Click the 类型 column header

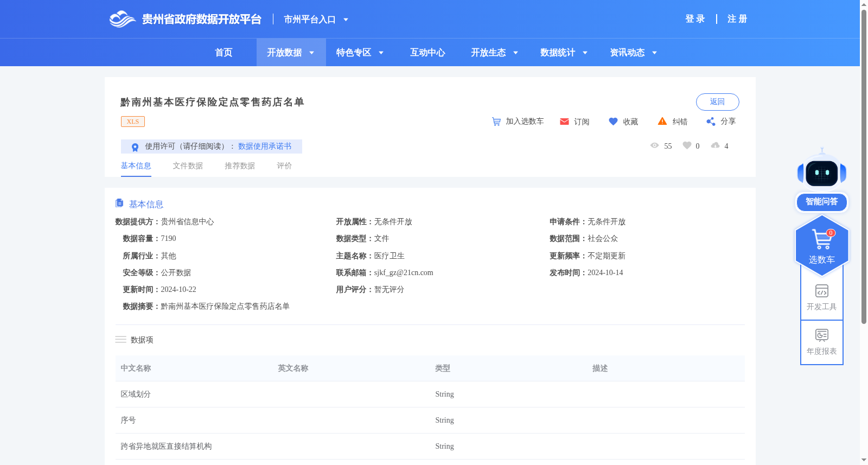point(443,368)
